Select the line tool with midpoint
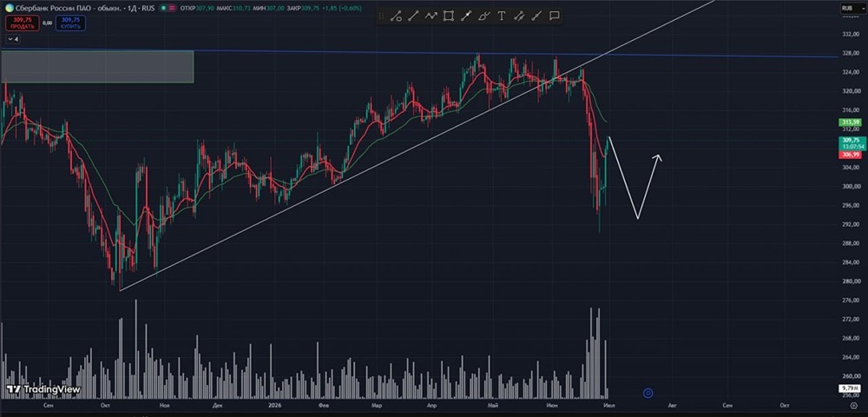The image size is (868, 417). pyautogui.click(x=466, y=17)
